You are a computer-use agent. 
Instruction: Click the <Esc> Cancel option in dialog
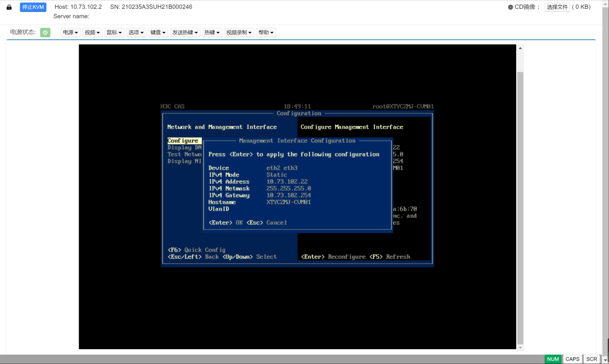[267, 223]
